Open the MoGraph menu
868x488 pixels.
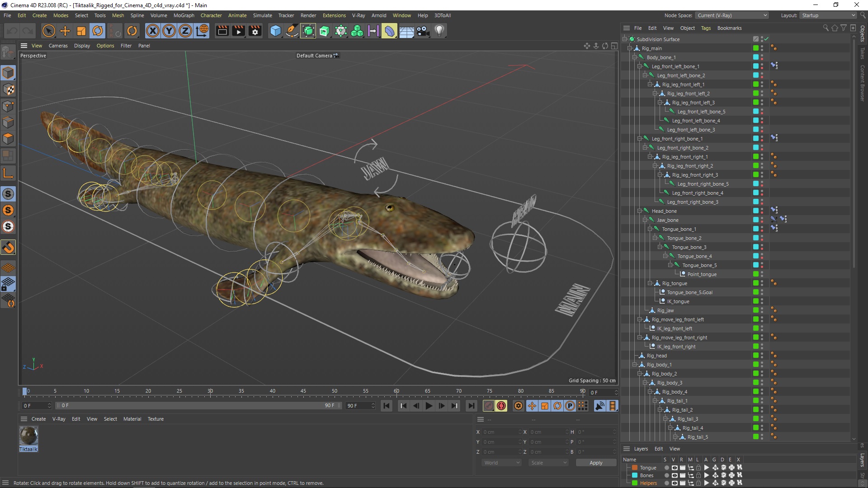pos(184,15)
